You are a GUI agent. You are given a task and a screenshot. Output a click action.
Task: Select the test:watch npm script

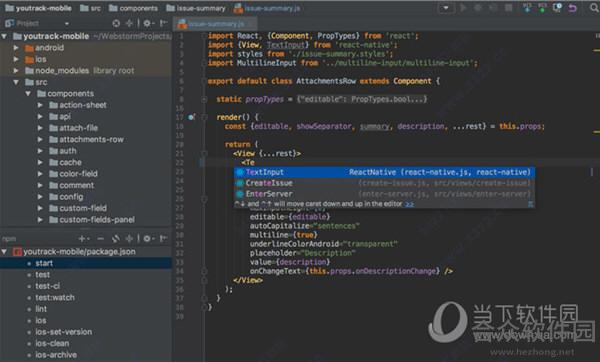[55, 298]
